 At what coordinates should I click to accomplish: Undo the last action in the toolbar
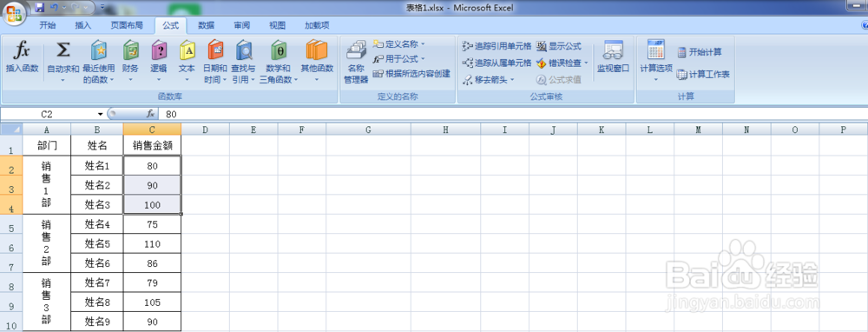54,8
